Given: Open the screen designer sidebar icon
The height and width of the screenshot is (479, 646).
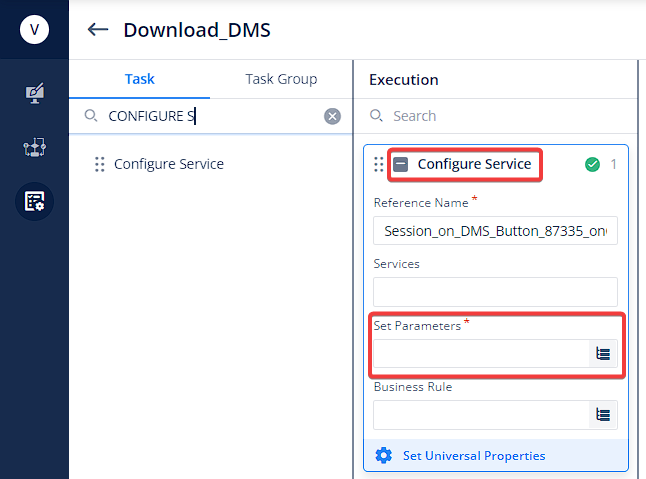Looking at the screenshot, I should [35, 93].
